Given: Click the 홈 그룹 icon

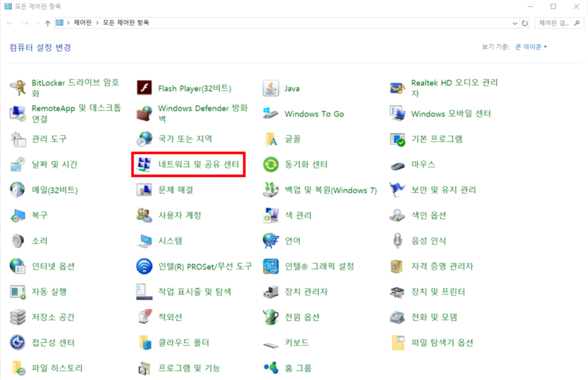Looking at the screenshot, I should (x=271, y=368).
